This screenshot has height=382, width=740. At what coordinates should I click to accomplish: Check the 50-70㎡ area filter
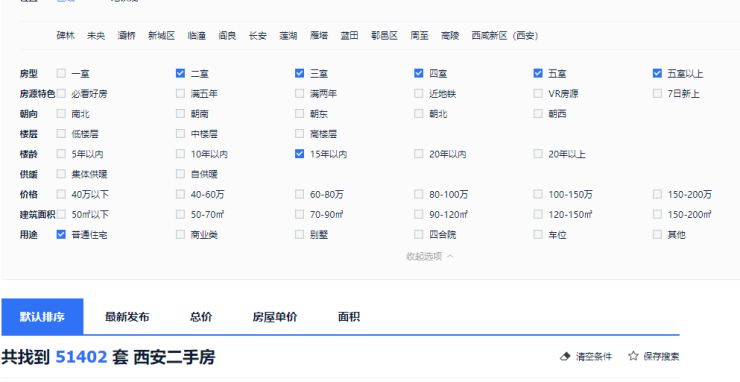coord(180,214)
